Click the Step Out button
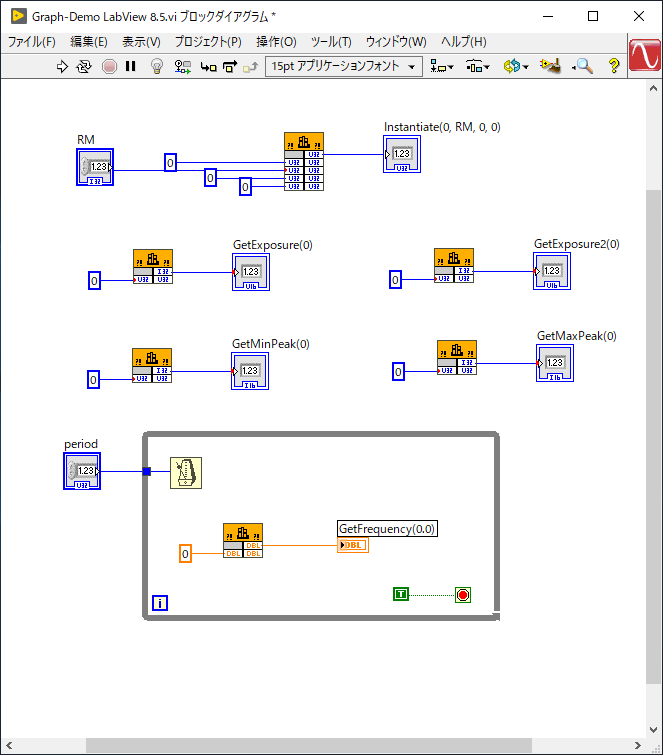This screenshot has width=663, height=755. 250,66
